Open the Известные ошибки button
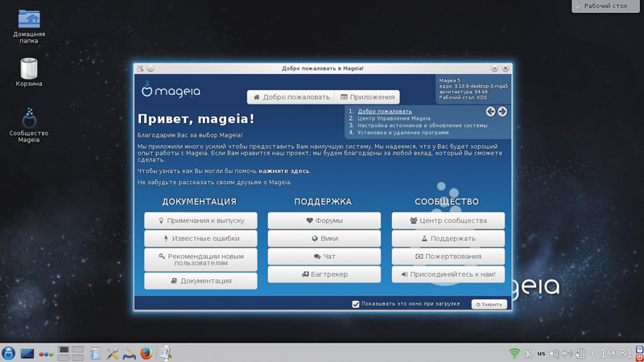 [200, 238]
